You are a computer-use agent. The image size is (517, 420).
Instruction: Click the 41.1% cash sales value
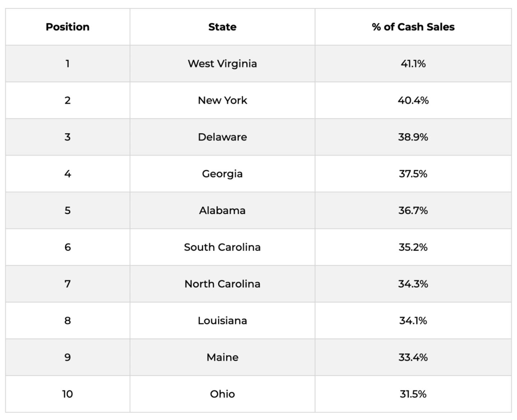(x=413, y=64)
